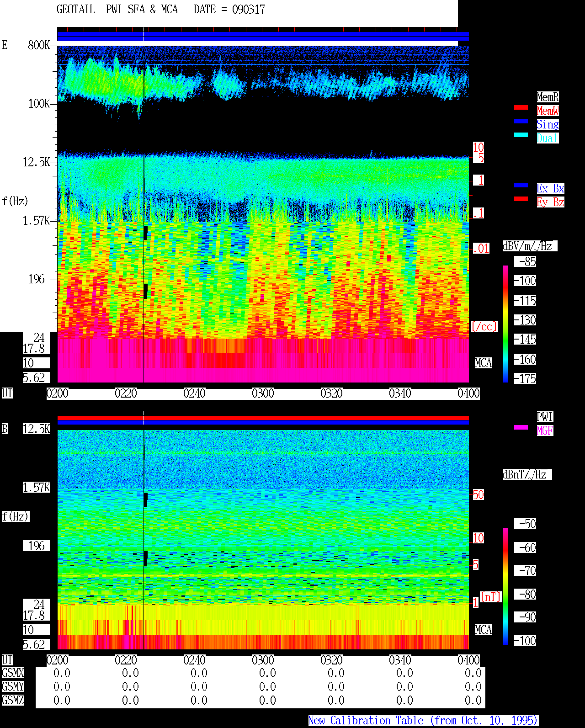The width and height of the screenshot is (585, 728).
Task: Click the dBnT/√Hz unit label
Action: click(x=527, y=474)
